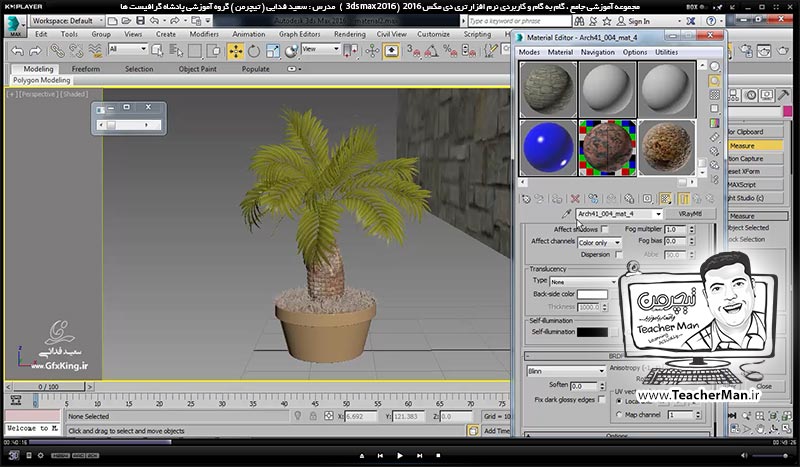Select the Bind to Space Warp tool
The width and height of the screenshot is (800, 467).
tap(95, 51)
